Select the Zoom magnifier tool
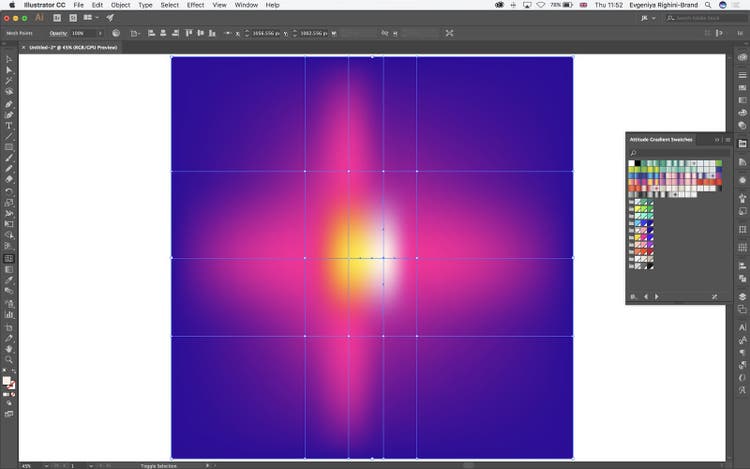 pyautogui.click(x=9, y=359)
